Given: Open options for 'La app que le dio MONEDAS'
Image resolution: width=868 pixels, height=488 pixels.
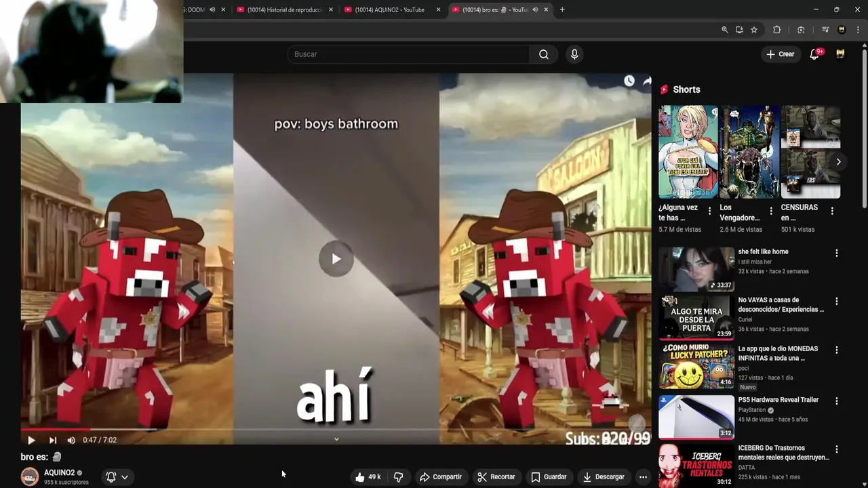Looking at the screenshot, I should pos(837,350).
